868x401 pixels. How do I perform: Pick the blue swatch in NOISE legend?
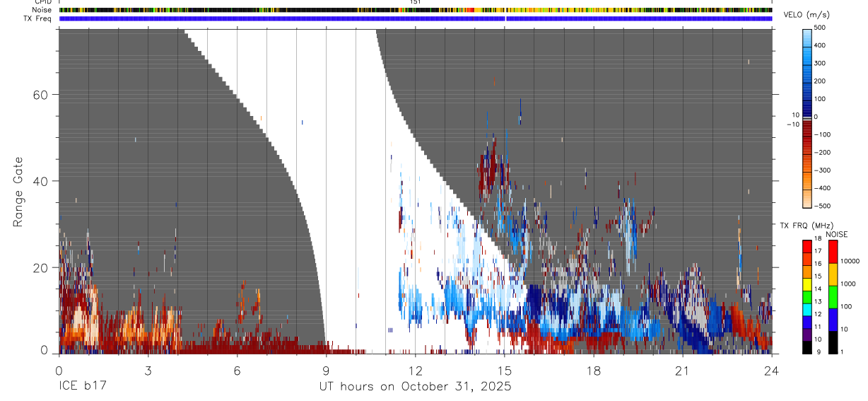tap(833, 320)
